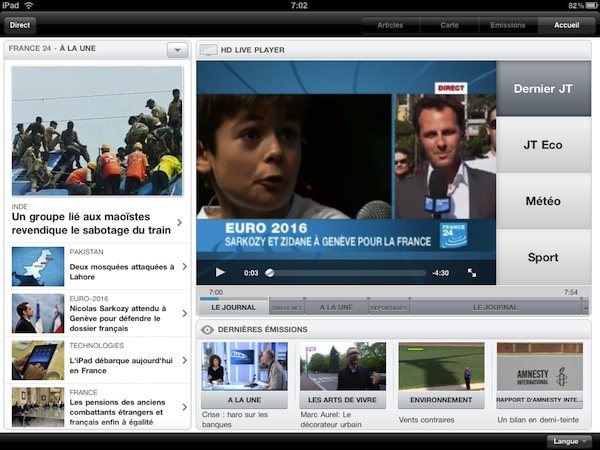Open the Langue menu
Screen dimensions: 600x450
coord(570,441)
